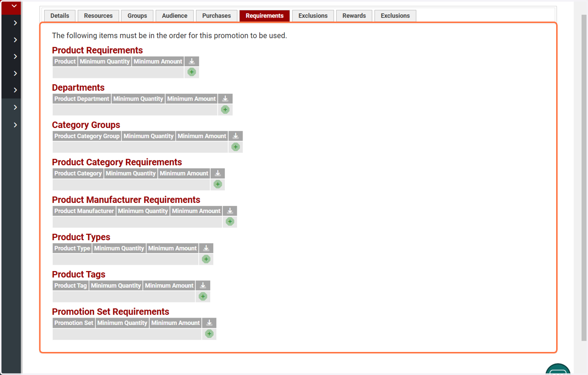Add a Product Manufacturer Requirements row

click(x=230, y=222)
